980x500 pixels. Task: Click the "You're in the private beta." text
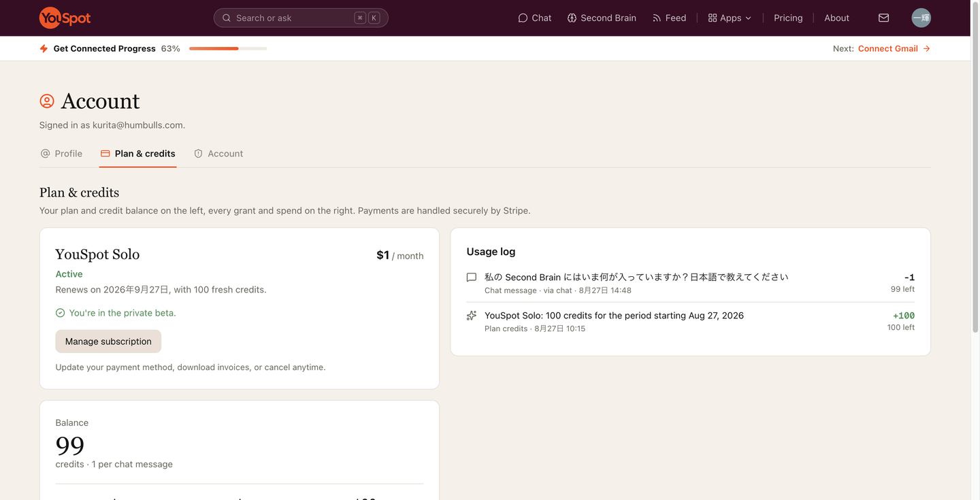(x=122, y=313)
